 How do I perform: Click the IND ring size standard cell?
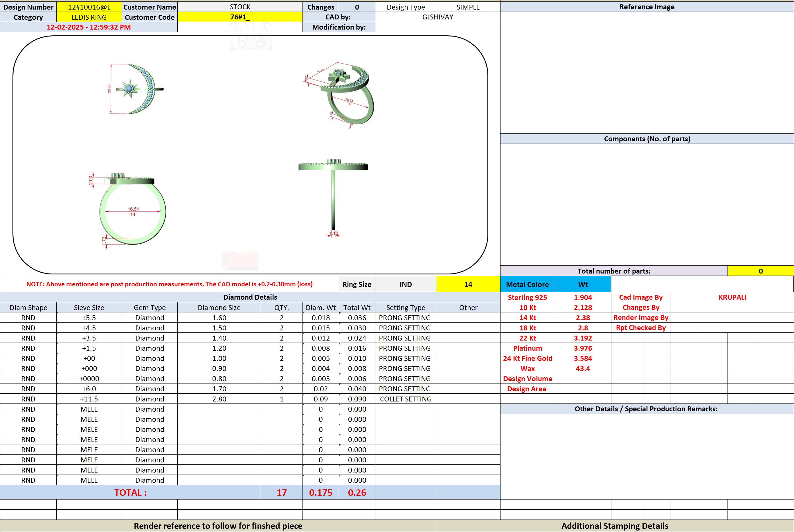[x=406, y=284]
